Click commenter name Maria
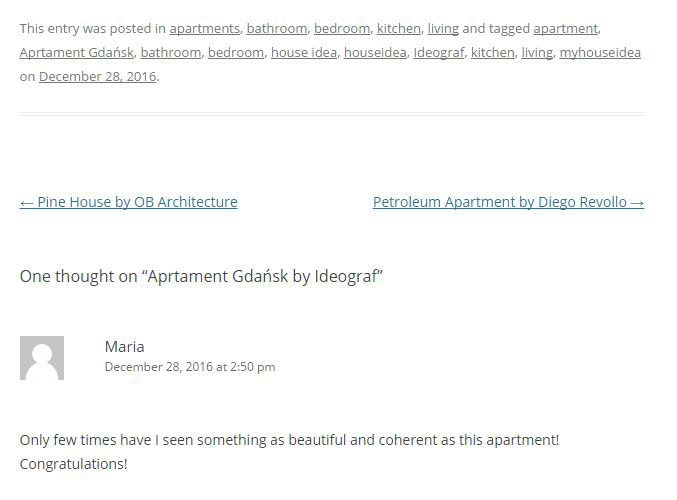This screenshot has width=677, height=500. pos(124,346)
